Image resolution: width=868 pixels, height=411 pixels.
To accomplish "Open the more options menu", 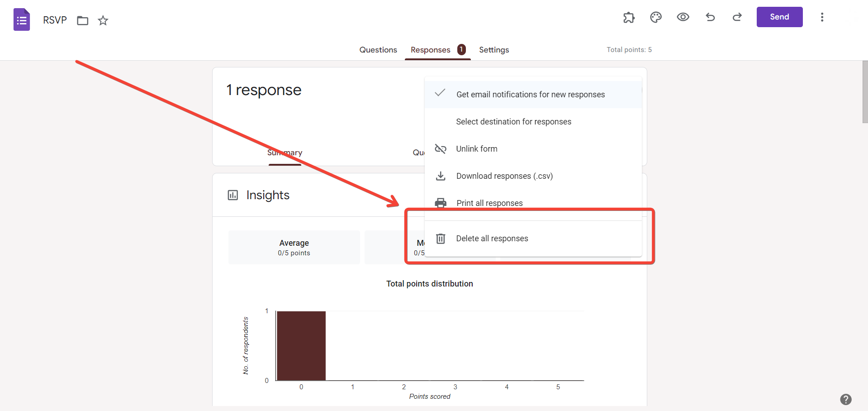I will pyautogui.click(x=822, y=17).
